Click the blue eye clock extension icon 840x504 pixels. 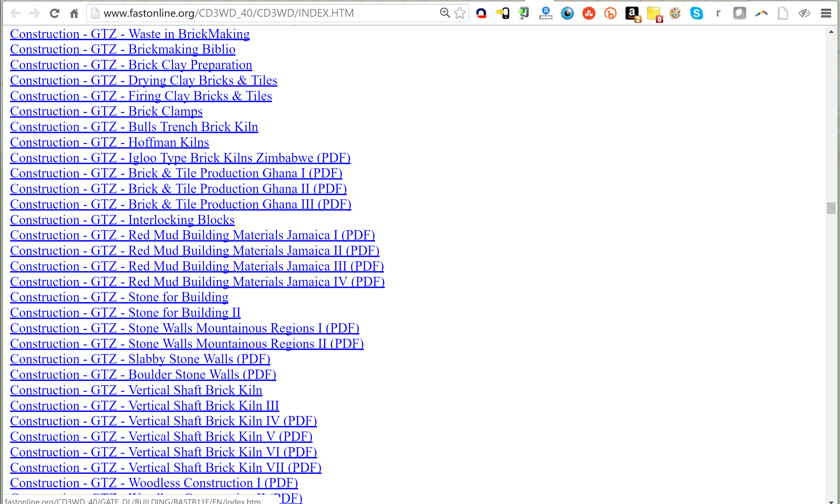point(567,13)
